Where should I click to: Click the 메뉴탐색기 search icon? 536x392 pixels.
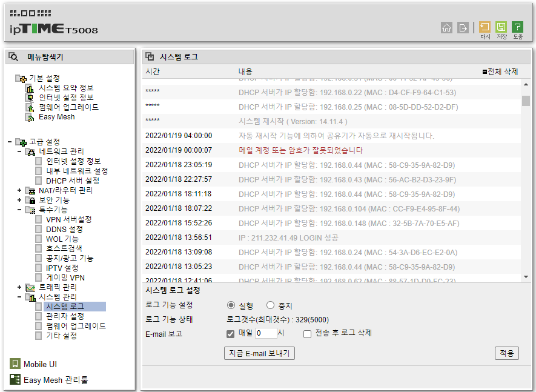[x=13, y=57]
